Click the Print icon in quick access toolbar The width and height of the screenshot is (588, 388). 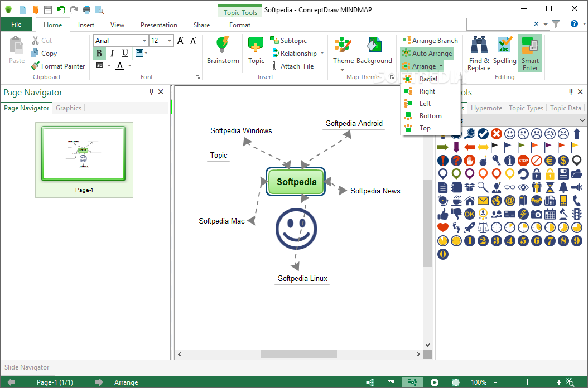86,9
